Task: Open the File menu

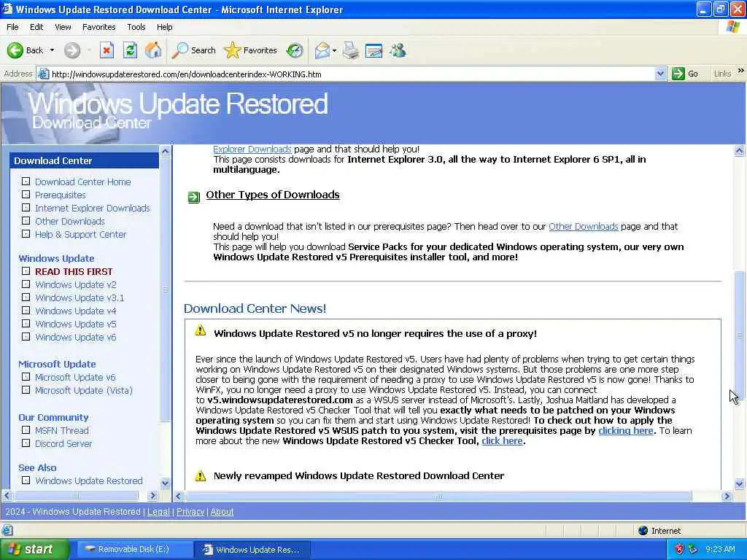Action: 12,27
